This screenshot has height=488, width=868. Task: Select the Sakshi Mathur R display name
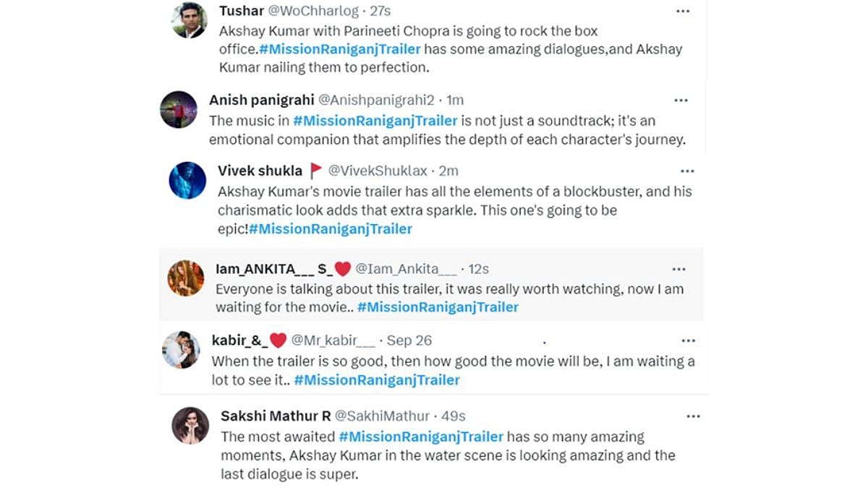point(276,416)
